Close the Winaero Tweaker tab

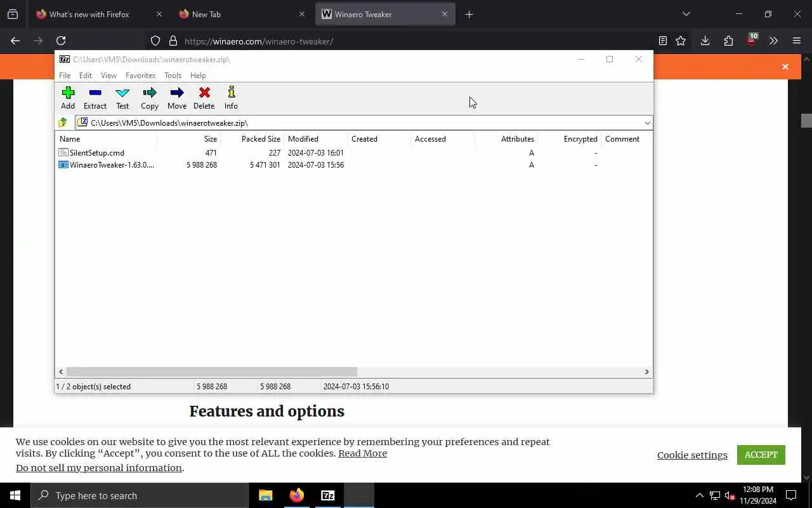(444, 14)
